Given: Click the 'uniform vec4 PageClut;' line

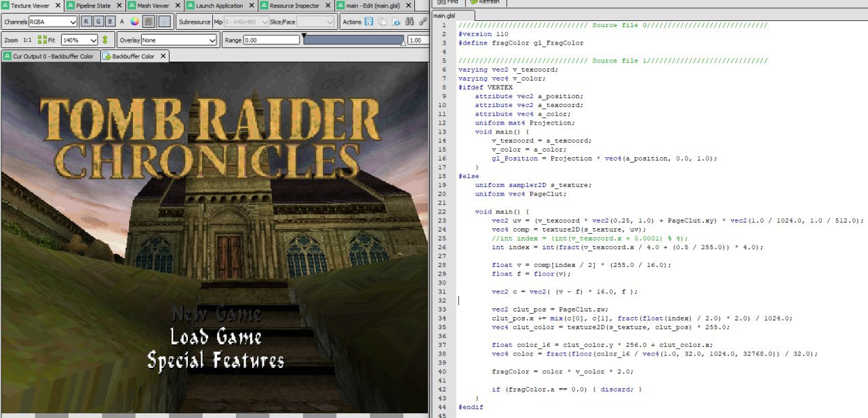Looking at the screenshot, I should 520,194.
